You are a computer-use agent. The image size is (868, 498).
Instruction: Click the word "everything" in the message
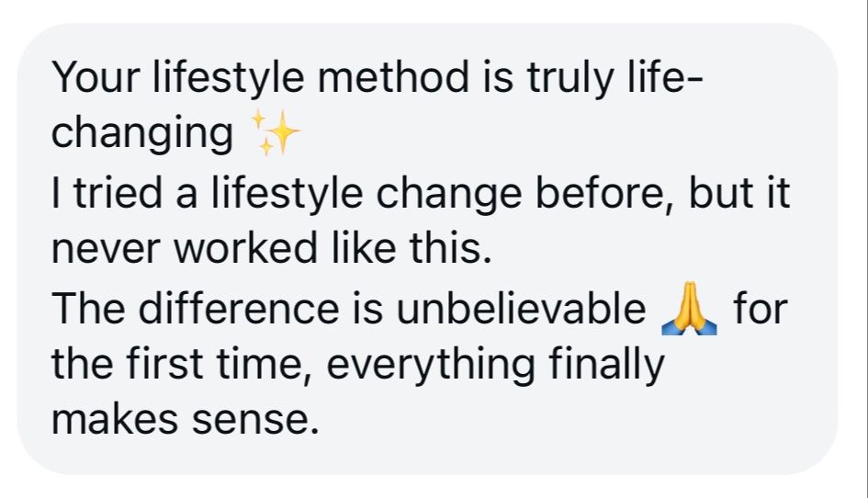pyautogui.click(x=431, y=366)
